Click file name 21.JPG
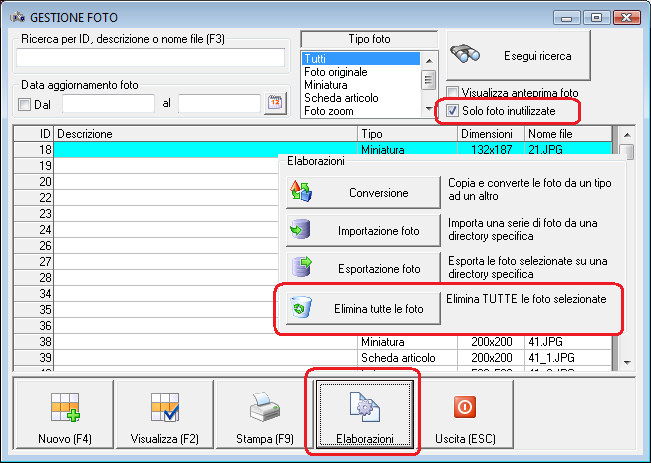Image resolution: width=651 pixels, height=463 pixels. pos(545,149)
